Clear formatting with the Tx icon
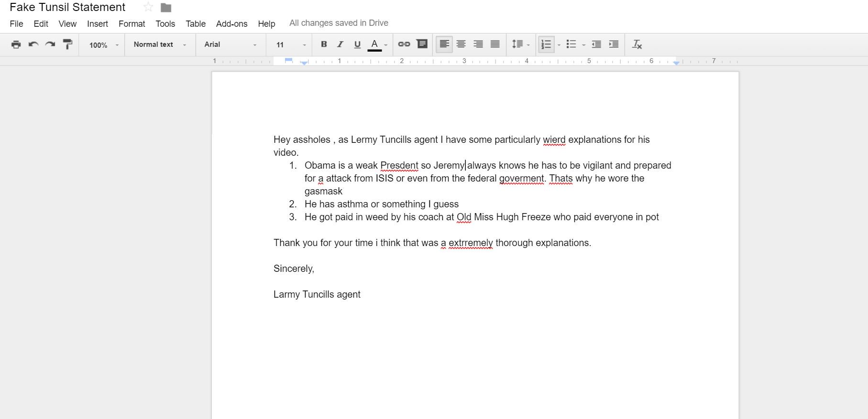The width and height of the screenshot is (868, 419). pyautogui.click(x=637, y=44)
